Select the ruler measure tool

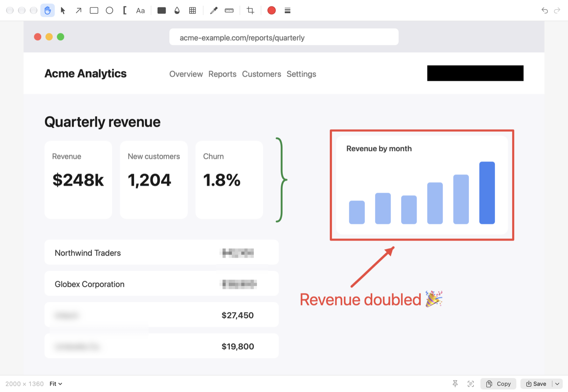click(x=229, y=11)
